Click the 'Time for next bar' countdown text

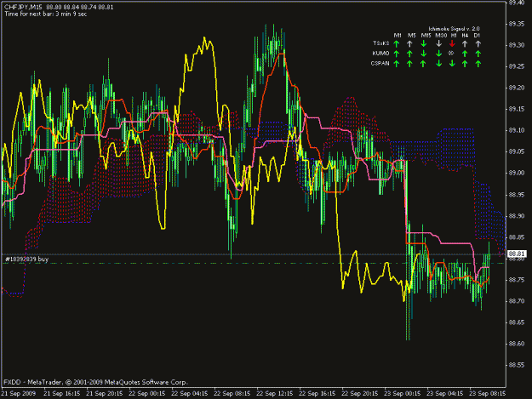coord(46,14)
